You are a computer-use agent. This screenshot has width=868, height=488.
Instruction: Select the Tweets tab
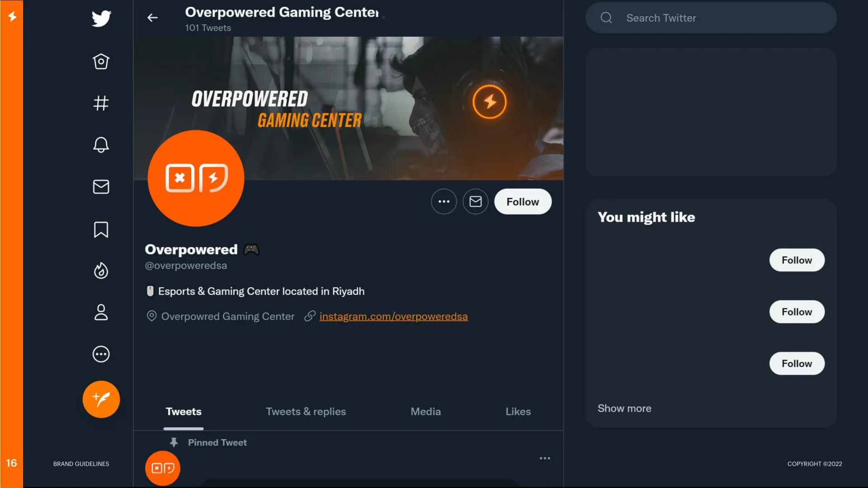(x=184, y=412)
